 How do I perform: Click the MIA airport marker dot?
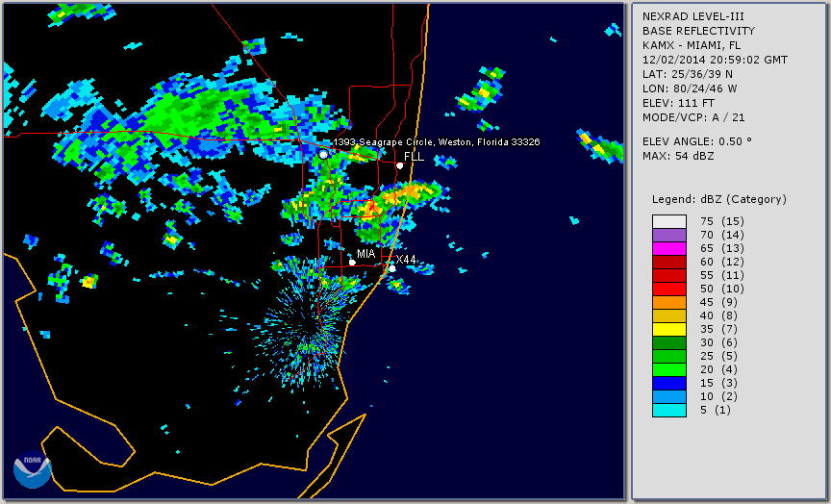tap(352, 263)
